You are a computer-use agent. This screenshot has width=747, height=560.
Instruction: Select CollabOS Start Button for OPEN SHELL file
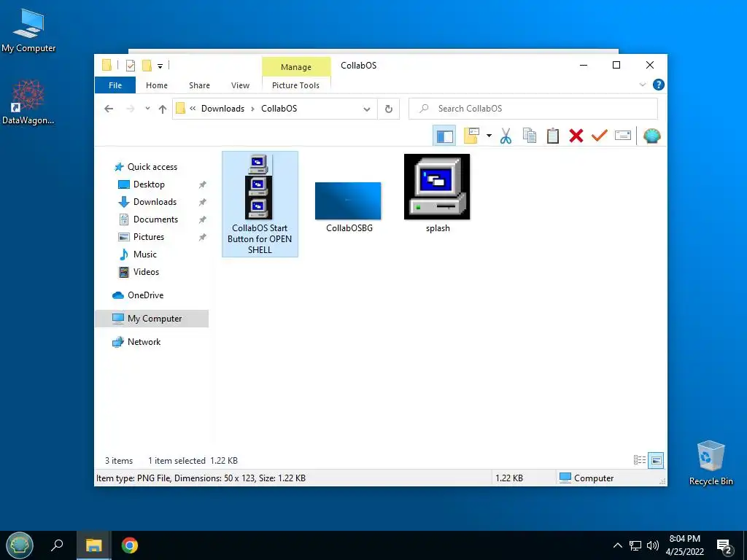[260, 204]
